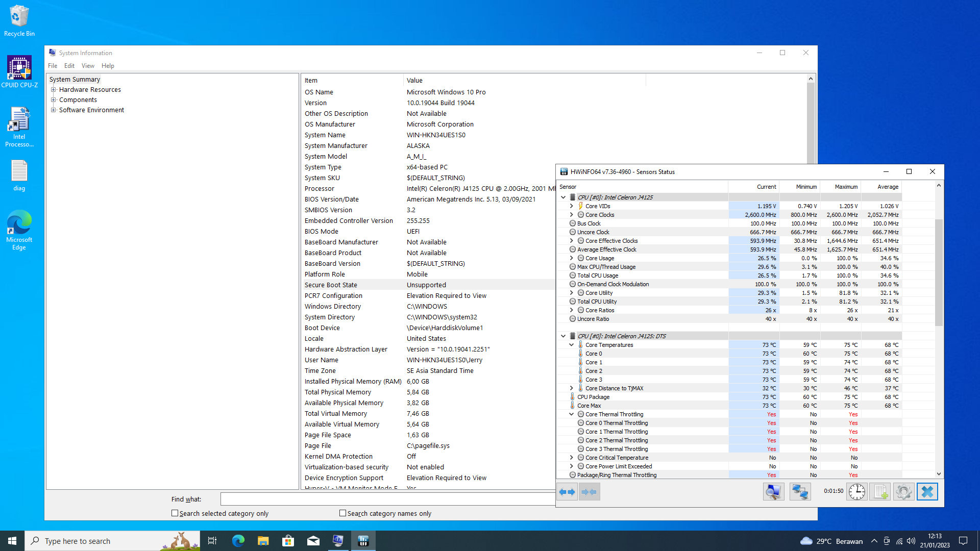Click Value column header

pyautogui.click(x=525, y=80)
